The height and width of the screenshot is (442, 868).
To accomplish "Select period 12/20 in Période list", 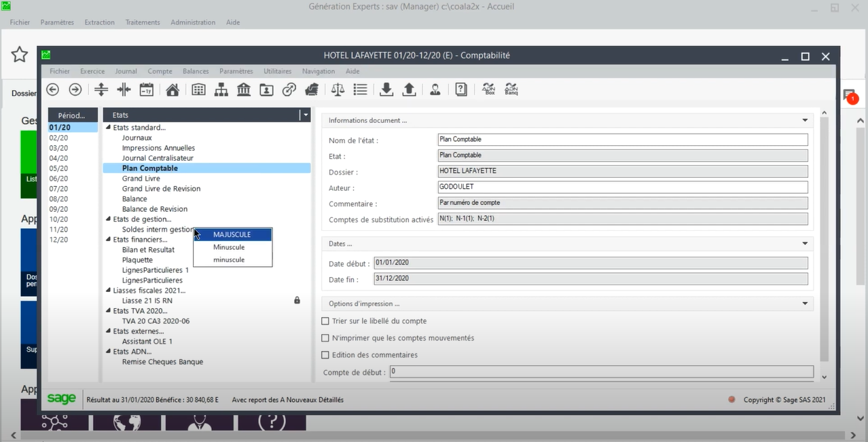I will point(58,240).
